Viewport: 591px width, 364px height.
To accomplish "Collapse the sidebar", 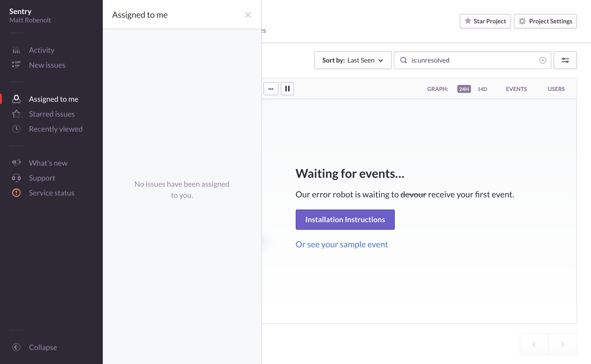I will tap(43, 347).
